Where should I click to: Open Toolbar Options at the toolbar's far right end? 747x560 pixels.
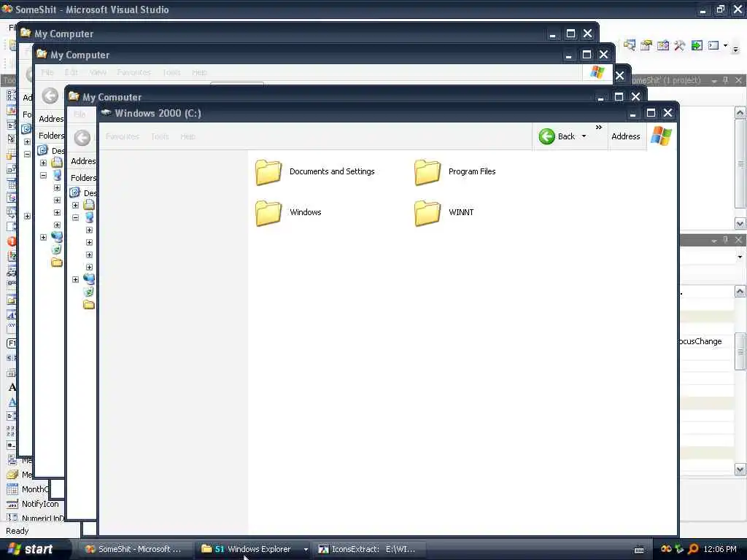(x=735, y=49)
